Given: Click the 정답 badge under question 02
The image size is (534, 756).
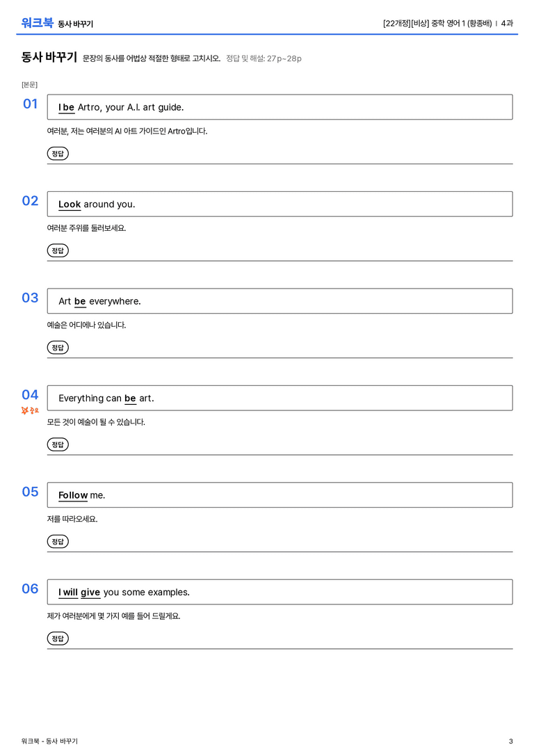Looking at the screenshot, I should pos(58,250).
